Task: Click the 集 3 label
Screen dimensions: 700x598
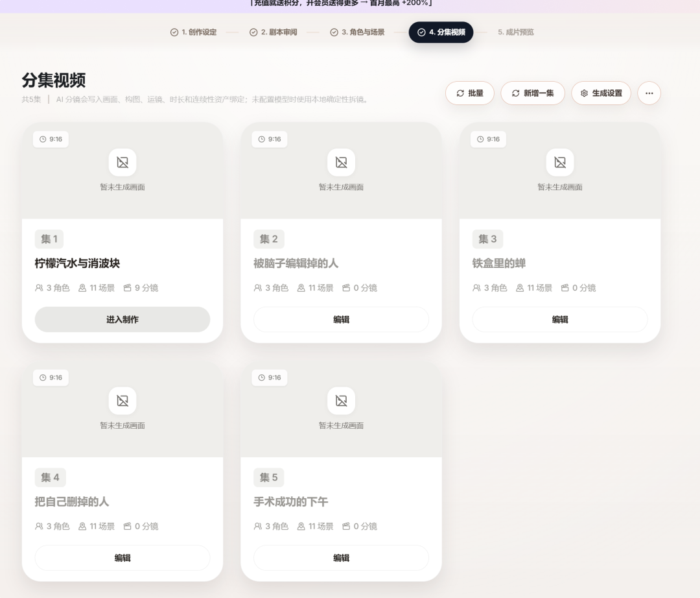Action: 487,239
